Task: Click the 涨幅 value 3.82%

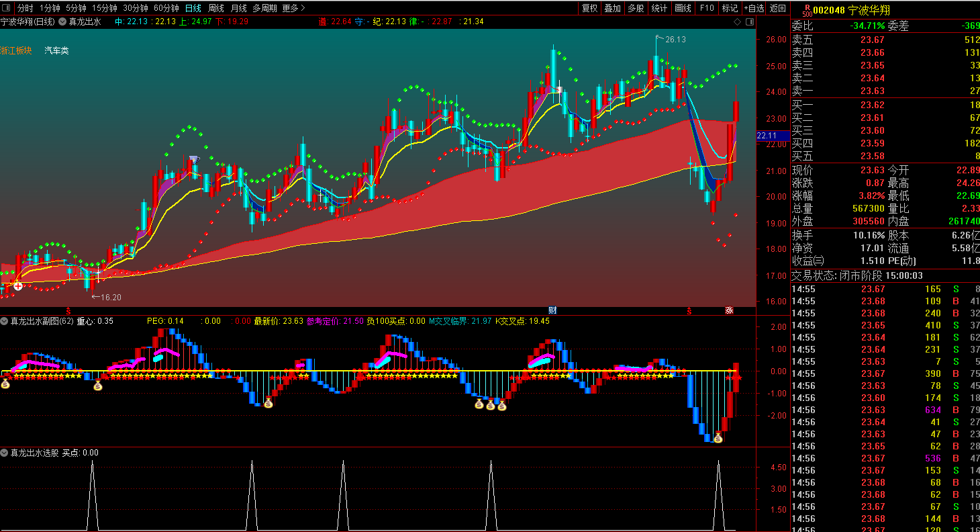Action: pyautogui.click(x=871, y=196)
